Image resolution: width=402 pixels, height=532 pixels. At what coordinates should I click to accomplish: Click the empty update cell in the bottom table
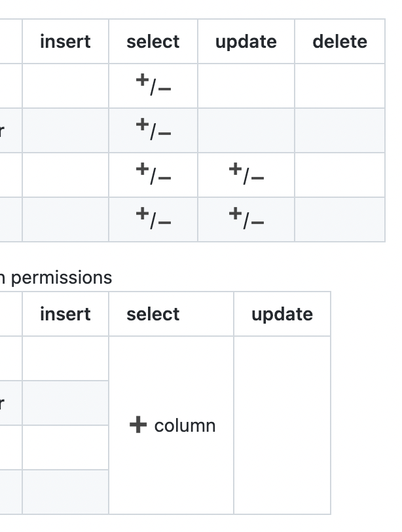tap(282, 425)
